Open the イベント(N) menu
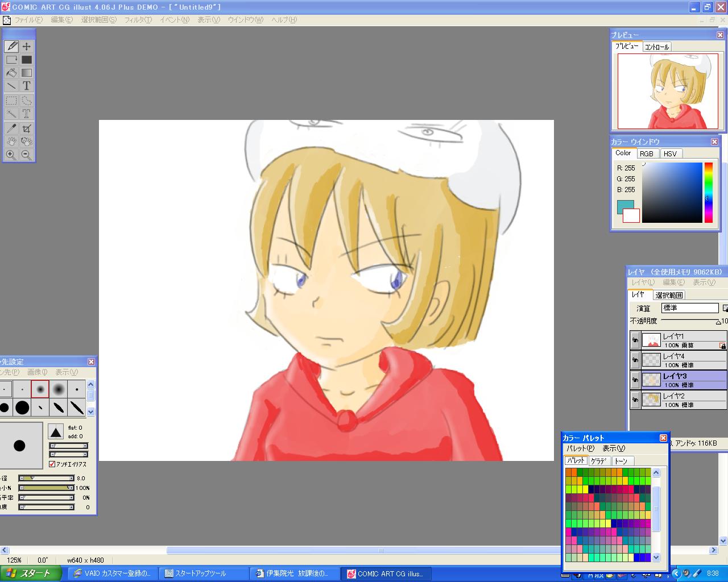This screenshot has height=582, width=728. 174,20
